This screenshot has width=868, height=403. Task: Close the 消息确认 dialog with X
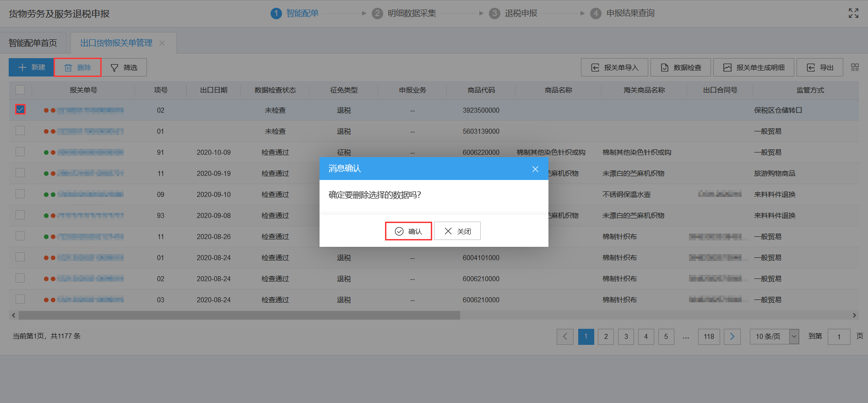point(535,169)
